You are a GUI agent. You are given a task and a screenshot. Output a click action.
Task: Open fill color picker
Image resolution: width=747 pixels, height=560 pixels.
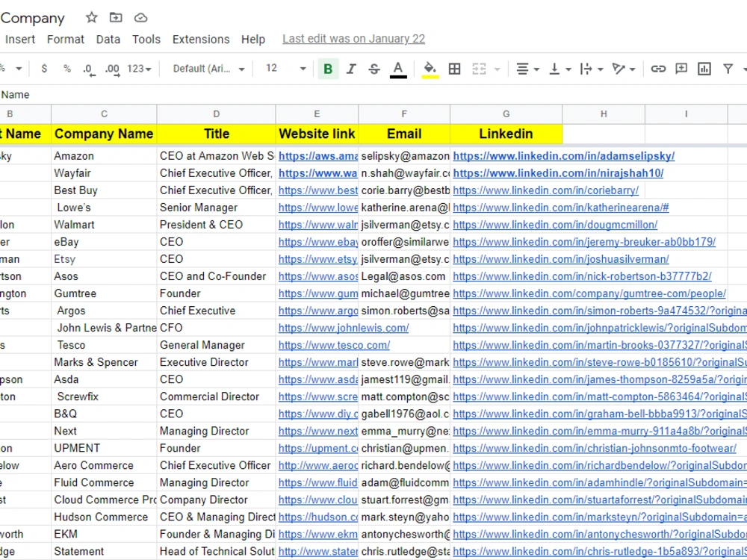tap(430, 69)
